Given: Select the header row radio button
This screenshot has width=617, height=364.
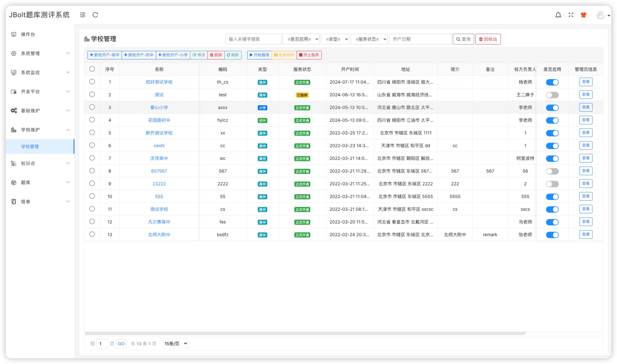Looking at the screenshot, I should coord(92,69).
